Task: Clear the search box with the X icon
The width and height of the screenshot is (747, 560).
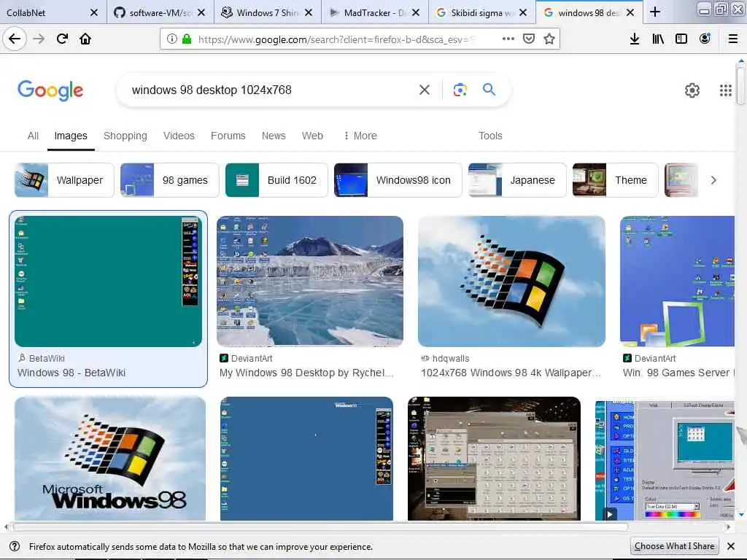Action: point(424,90)
